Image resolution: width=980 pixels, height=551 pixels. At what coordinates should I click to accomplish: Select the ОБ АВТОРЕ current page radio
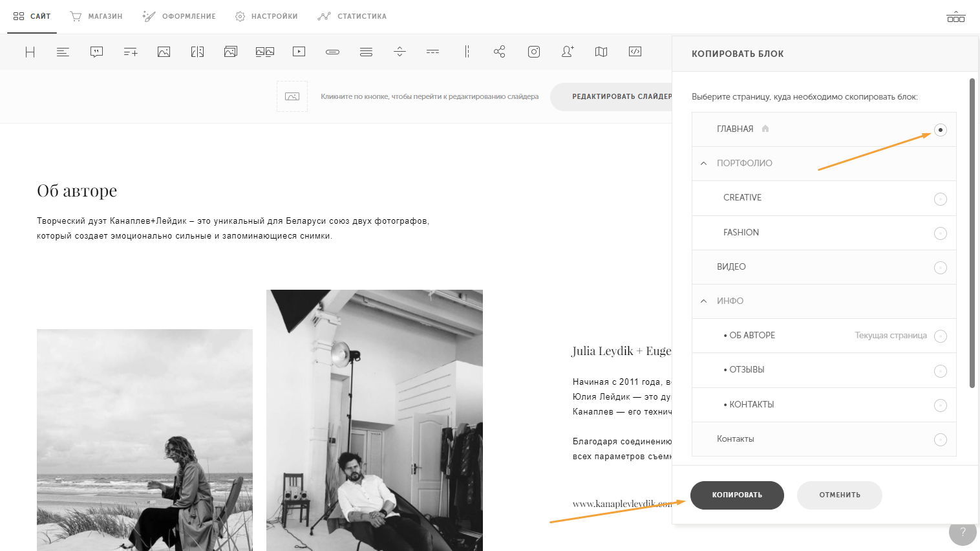pyautogui.click(x=941, y=336)
